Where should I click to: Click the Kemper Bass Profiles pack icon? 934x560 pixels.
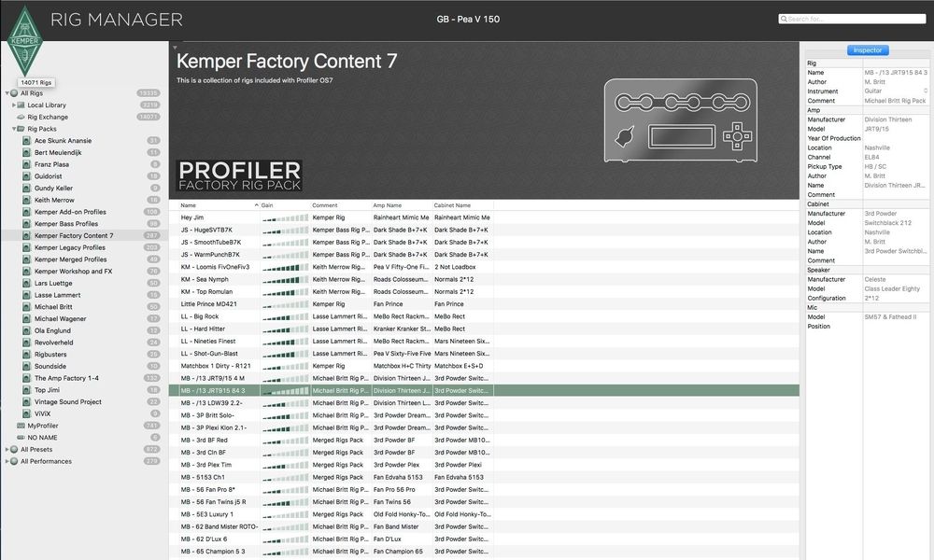[x=26, y=224]
